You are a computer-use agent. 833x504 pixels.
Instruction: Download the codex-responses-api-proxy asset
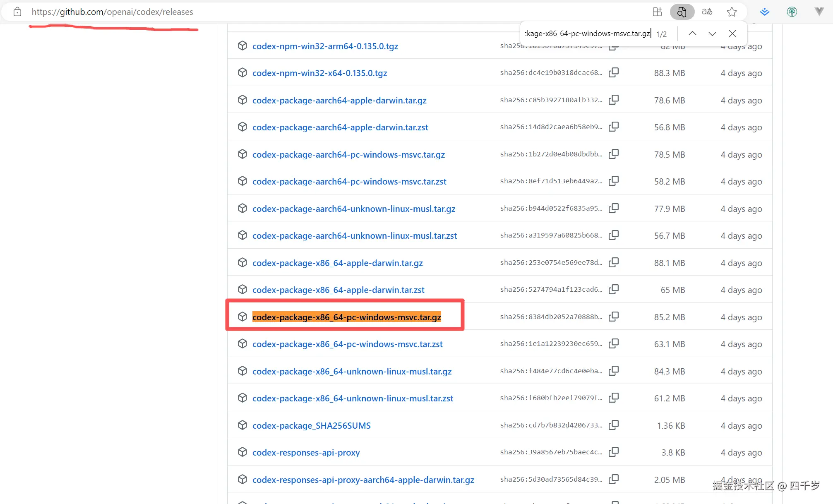pyautogui.click(x=306, y=452)
